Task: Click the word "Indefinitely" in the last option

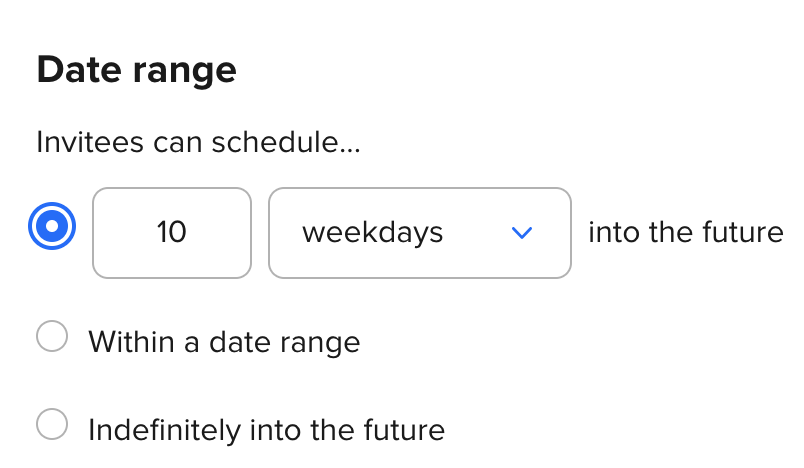Action: [148, 430]
